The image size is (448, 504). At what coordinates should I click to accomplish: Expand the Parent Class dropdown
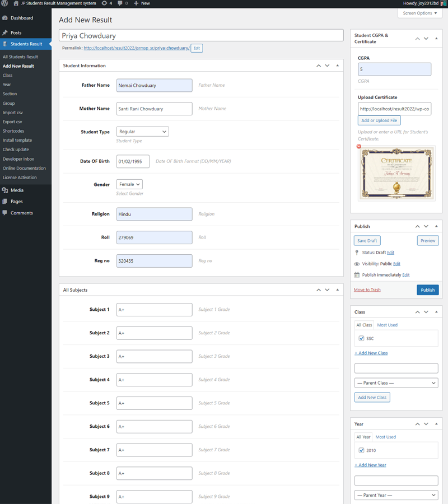pyautogui.click(x=396, y=383)
